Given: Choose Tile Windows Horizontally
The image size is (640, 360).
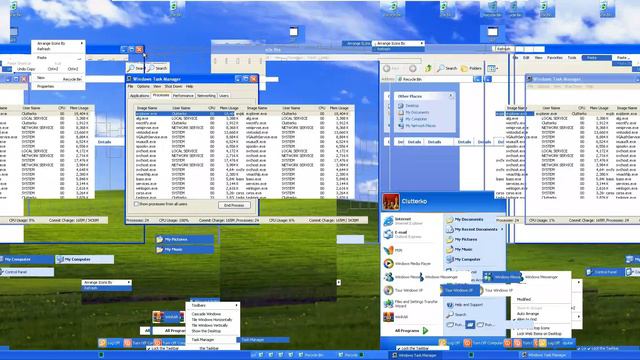Looking at the screenshot, I should [213, 320].
